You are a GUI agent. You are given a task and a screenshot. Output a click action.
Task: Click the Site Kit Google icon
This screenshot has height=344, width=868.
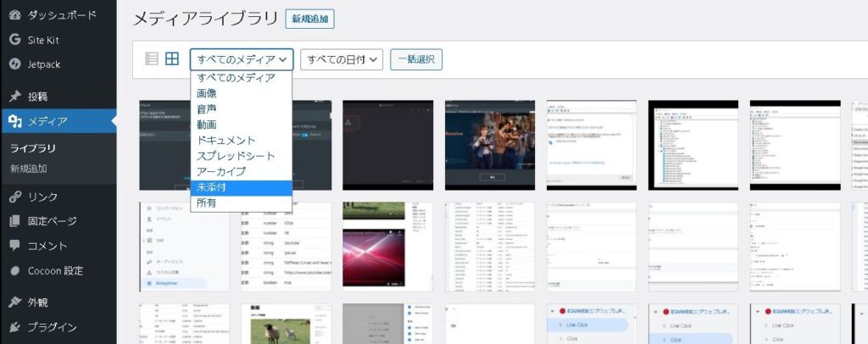pyautogui.click(x=14, y=40)
